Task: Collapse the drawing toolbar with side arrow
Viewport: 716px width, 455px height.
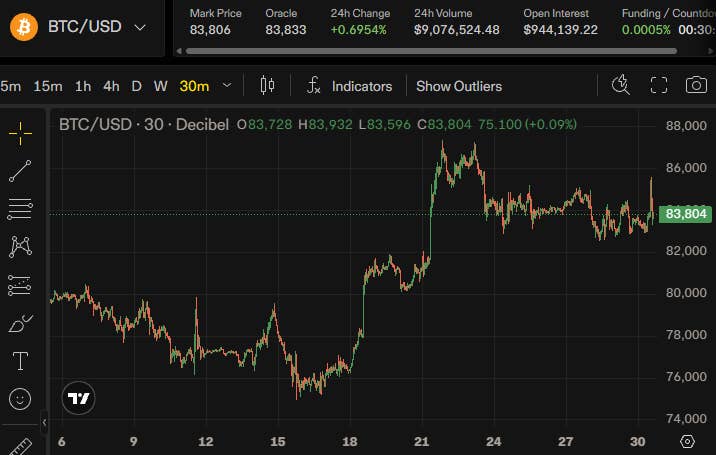Action: pos(44,423)
